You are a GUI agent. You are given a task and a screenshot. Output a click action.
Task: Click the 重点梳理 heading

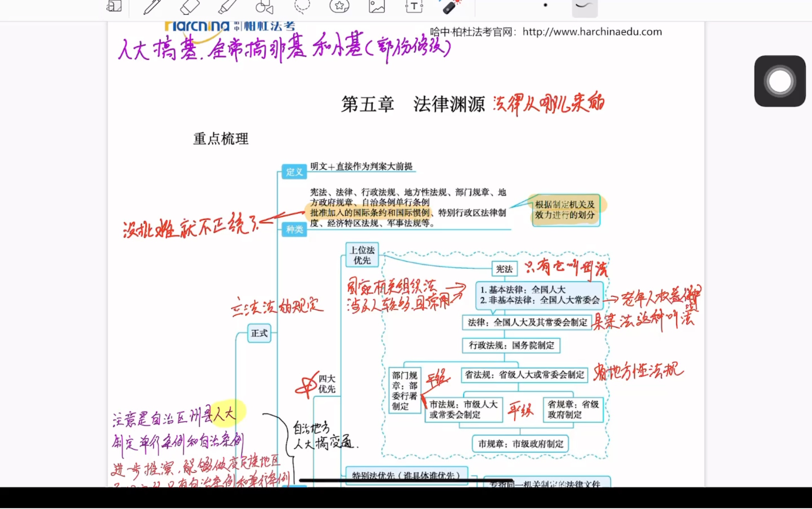point(221,139)
